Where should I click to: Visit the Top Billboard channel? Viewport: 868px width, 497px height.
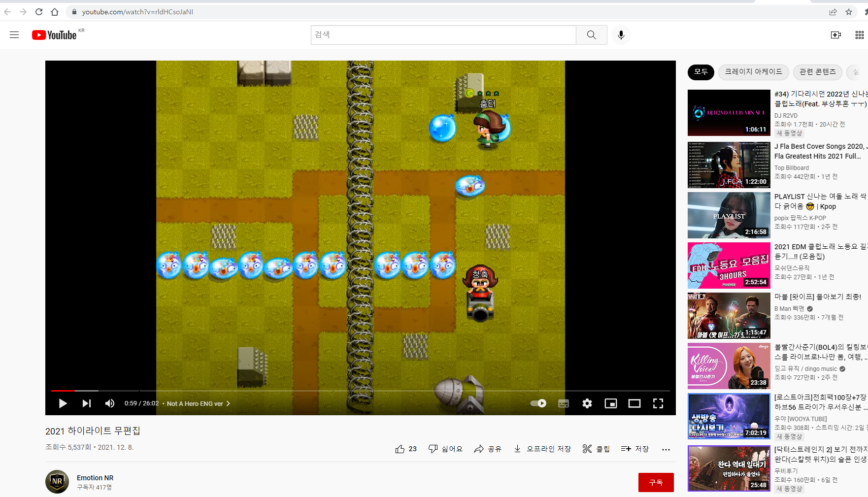[x=792, y=168]
